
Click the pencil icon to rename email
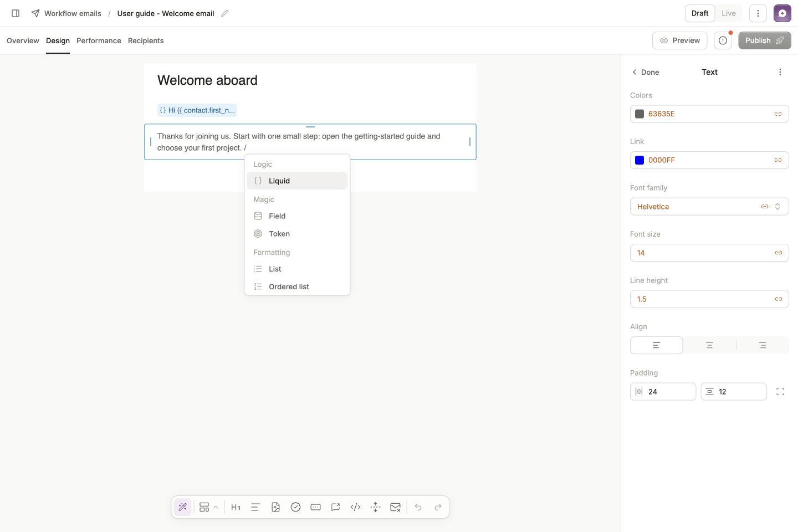(x=224, y=13)
